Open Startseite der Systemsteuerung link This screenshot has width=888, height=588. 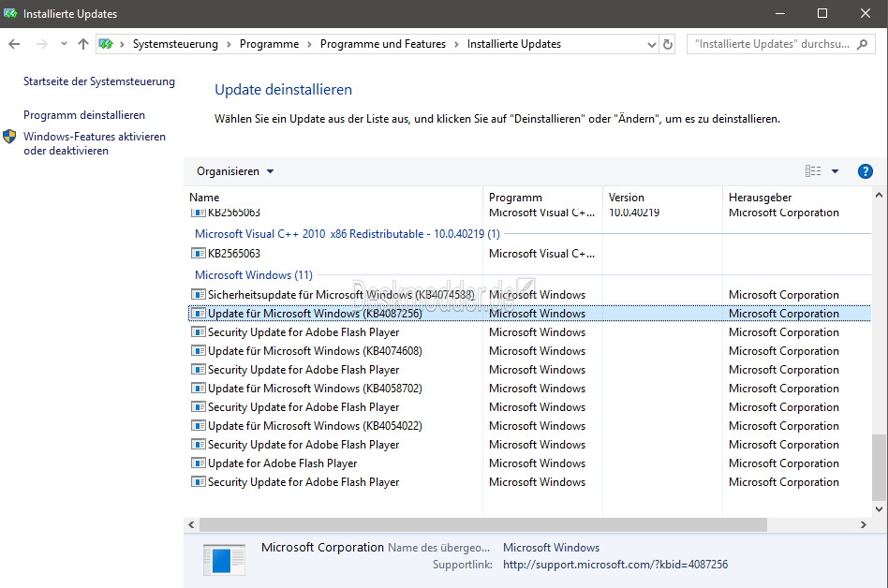click(x=99, y=81)
